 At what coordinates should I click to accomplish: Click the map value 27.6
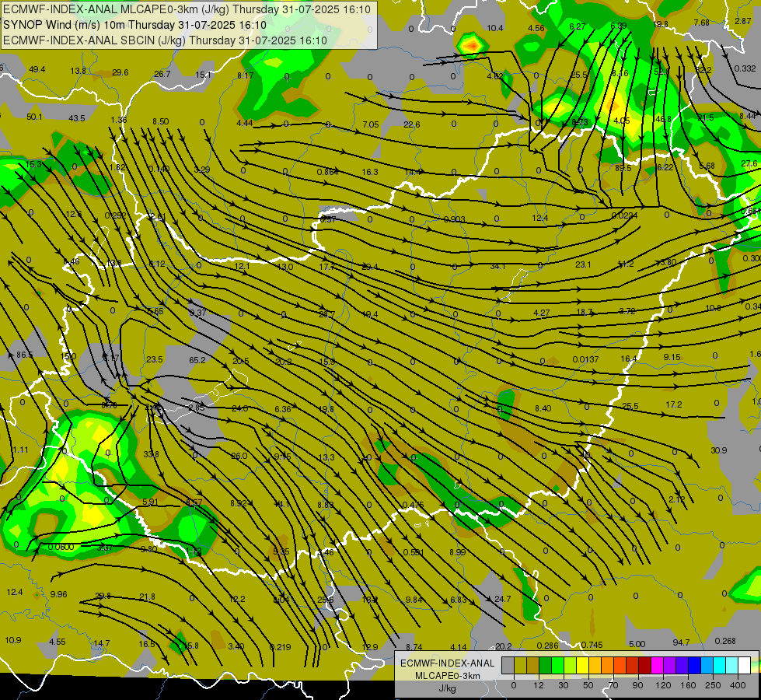[749, 163]
